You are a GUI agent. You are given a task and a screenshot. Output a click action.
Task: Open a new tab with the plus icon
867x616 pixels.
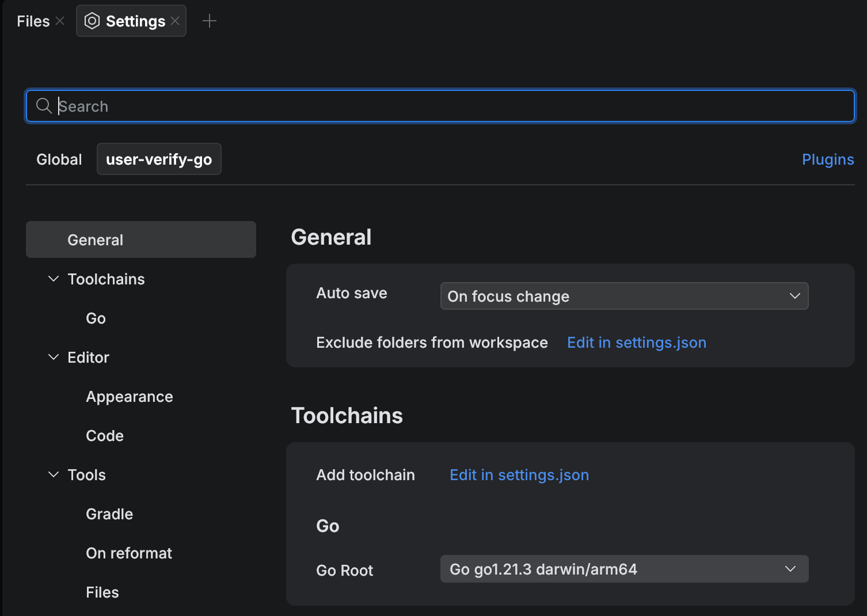tap(210, 21)
